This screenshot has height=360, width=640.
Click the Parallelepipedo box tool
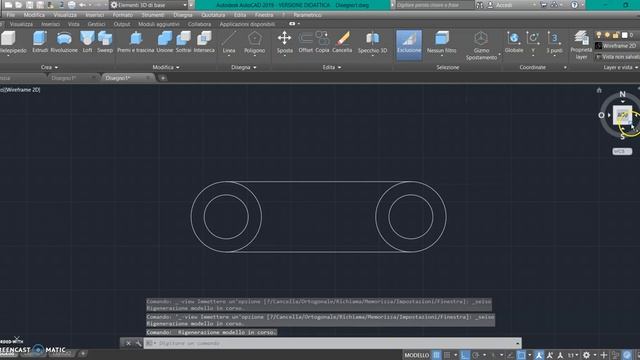9,42
